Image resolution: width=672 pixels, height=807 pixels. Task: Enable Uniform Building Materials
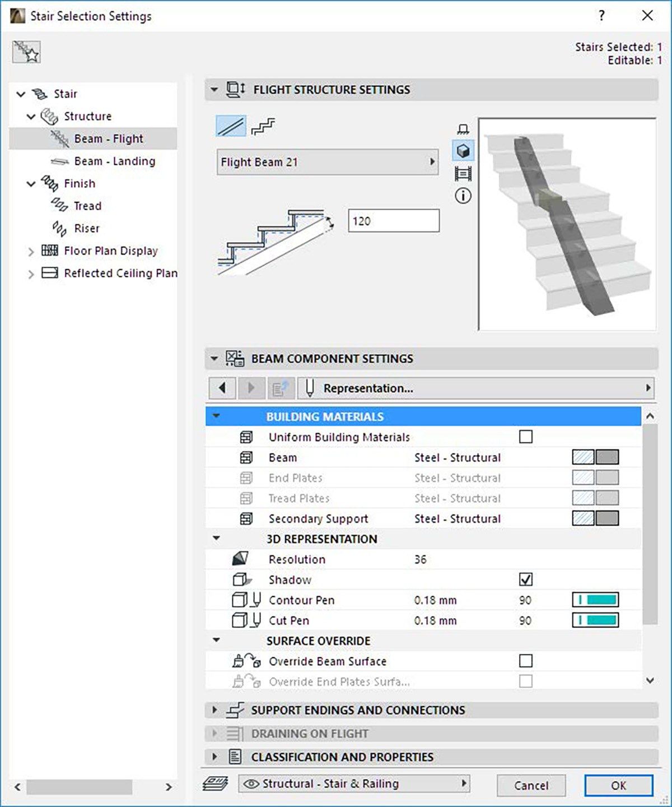(525, 437)
